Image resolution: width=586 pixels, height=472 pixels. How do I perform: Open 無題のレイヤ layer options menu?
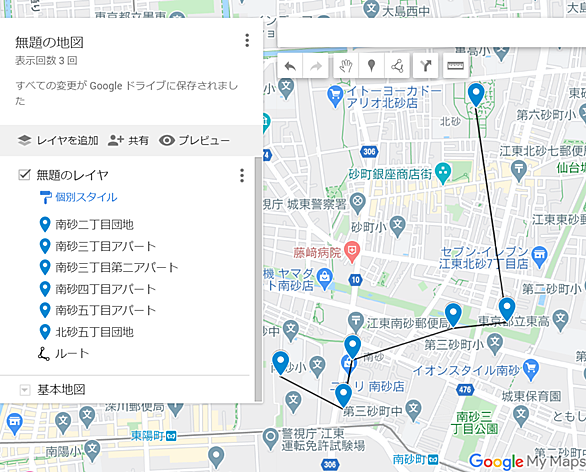click(242, 175)
